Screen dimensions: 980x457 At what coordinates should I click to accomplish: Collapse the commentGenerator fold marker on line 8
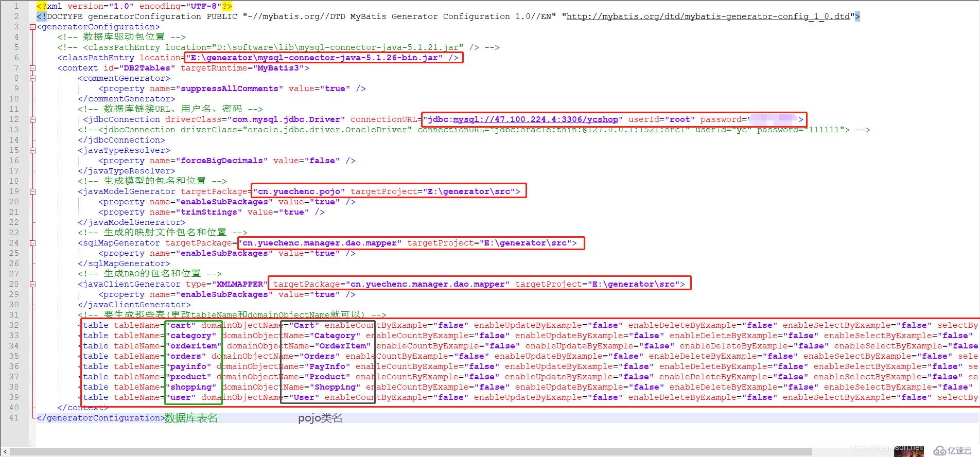pyautogui.click(x=33, y=78)
